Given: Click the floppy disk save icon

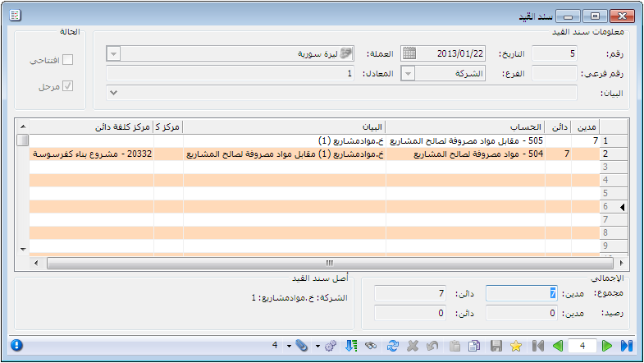Looking at the screenshot, I should click(x=496, y=346).
